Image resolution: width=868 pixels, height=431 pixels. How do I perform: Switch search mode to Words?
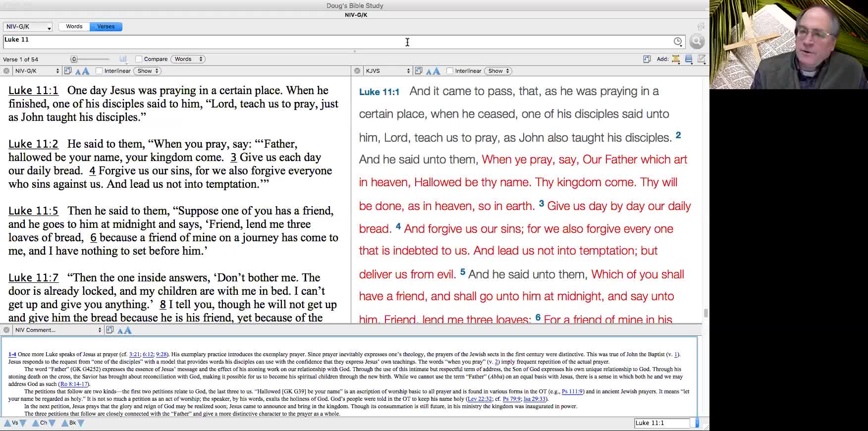[x=74, y=27]
